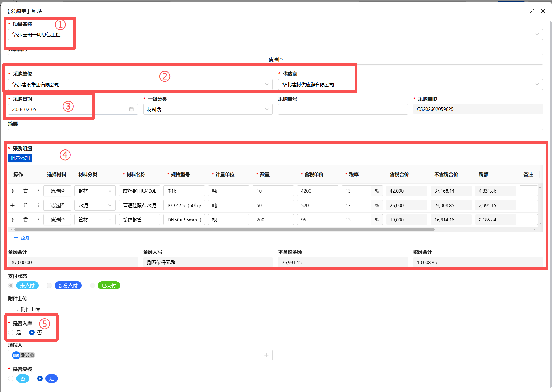
Task: Click the drag-move handle icon for 镀锌钢管 row
Action: pyautogui.click(x=12, y=220)
